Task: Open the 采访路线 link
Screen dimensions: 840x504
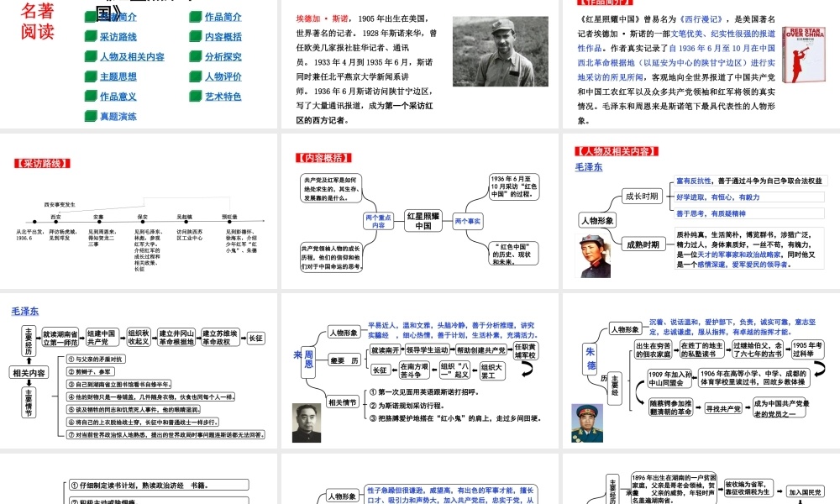Action: tap(118, 36)
